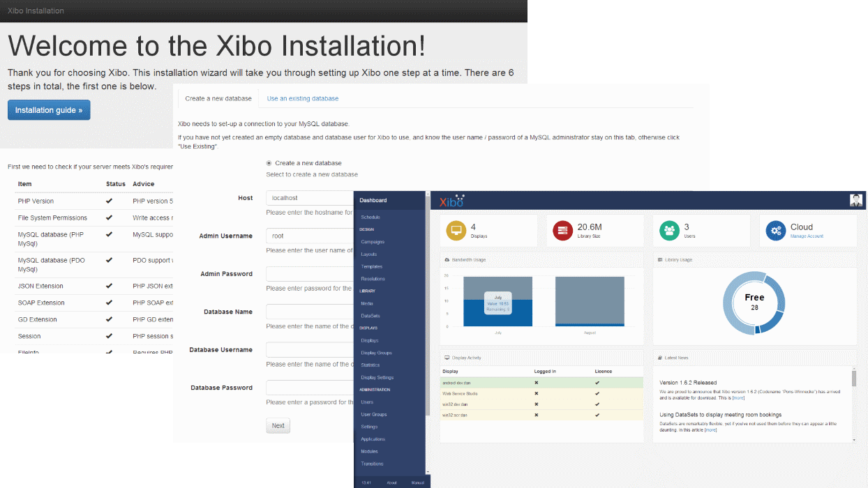The image size is (868, 488).
Task: Go to Campaigns in the sidebar
Action: coord(373,242)
